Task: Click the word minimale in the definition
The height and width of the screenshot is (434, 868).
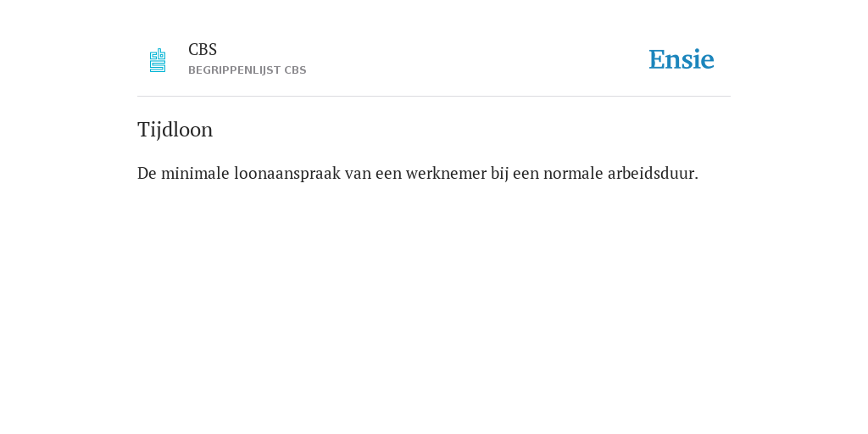Action: pyautogui.click(x=196, y=173)
